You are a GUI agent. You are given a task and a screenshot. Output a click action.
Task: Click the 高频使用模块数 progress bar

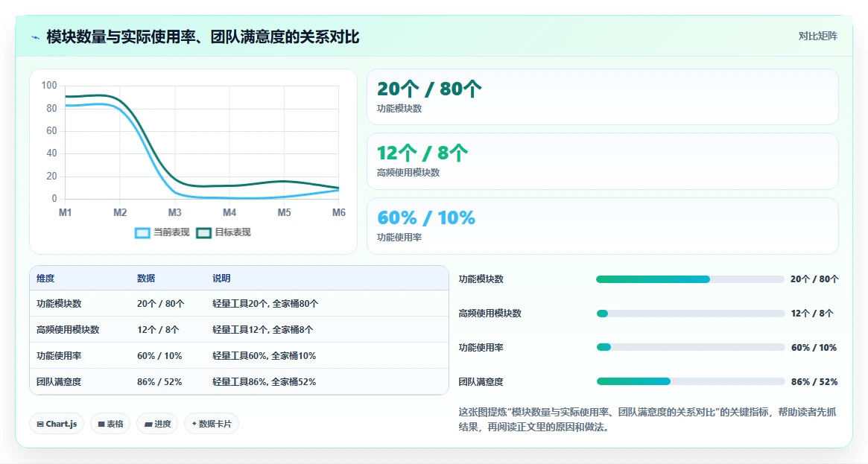691,314
